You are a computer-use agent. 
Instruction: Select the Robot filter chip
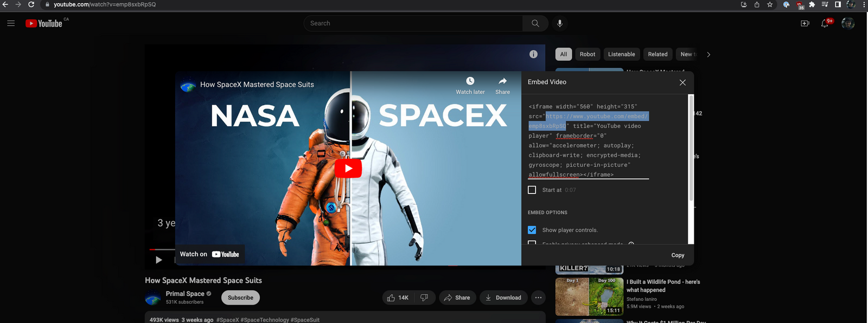click(x=587, y=54)
